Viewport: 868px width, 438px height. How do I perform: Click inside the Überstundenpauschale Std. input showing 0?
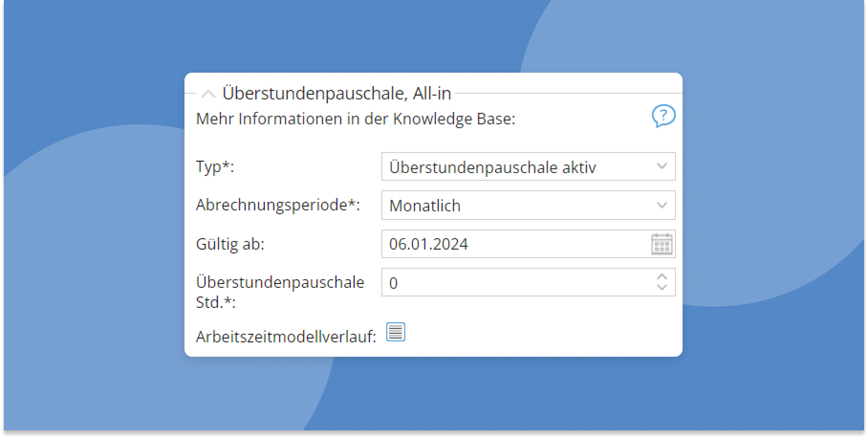pyautogui.click(x=478, y=283)
